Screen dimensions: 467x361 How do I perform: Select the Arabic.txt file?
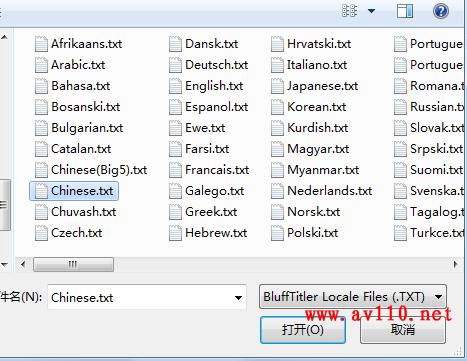click(x=70, y=65)
